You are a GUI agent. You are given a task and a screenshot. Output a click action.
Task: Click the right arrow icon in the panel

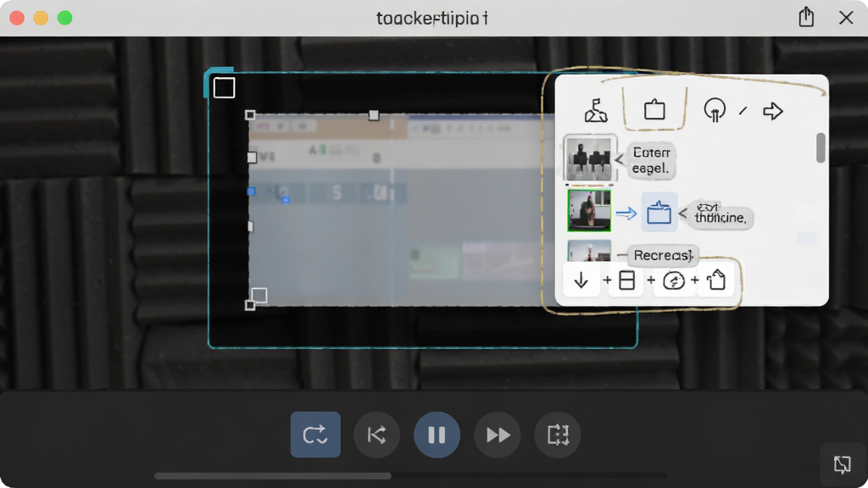pos(773,111)
